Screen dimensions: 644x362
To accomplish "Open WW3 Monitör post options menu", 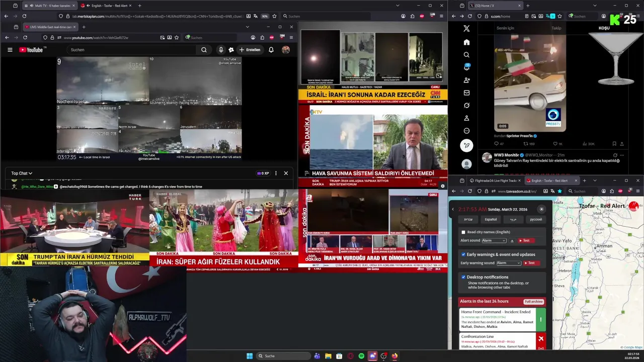I will tap(622, 155).
